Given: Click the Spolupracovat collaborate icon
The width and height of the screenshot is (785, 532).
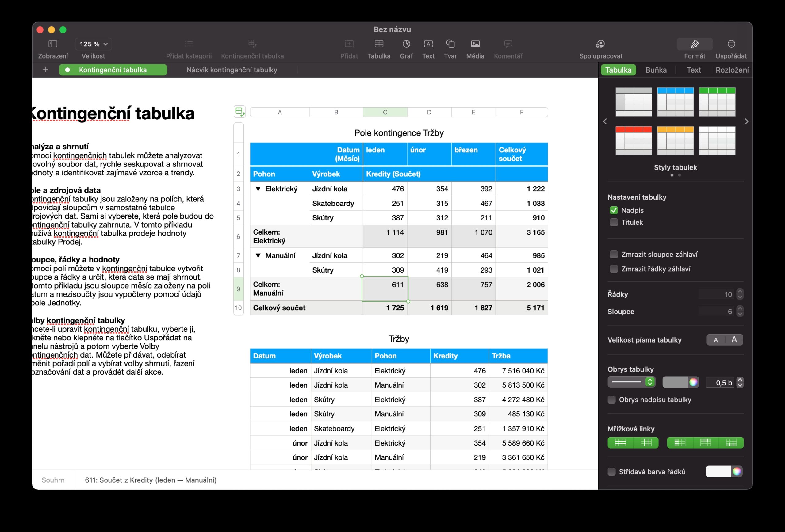Looking at the screenshot, I should pyautogui.click(x=600, y=44).
